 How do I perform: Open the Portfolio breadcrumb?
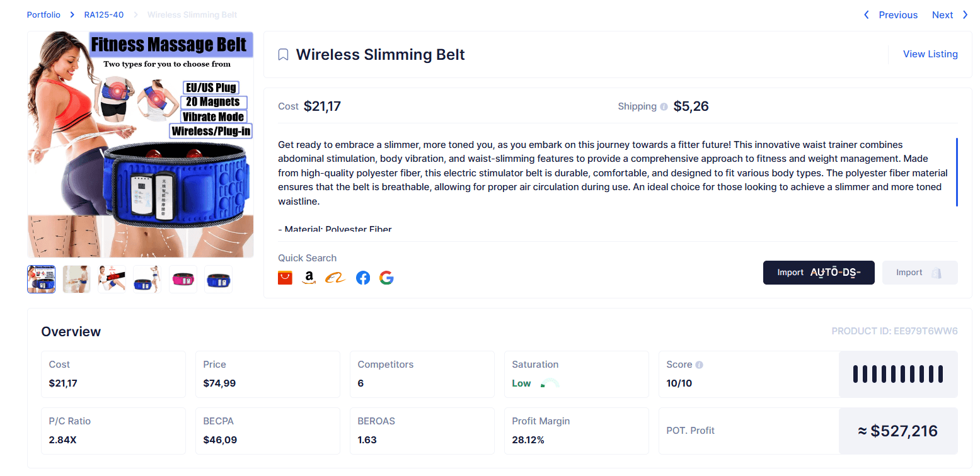pyautogui.click(x=43, y=14)
